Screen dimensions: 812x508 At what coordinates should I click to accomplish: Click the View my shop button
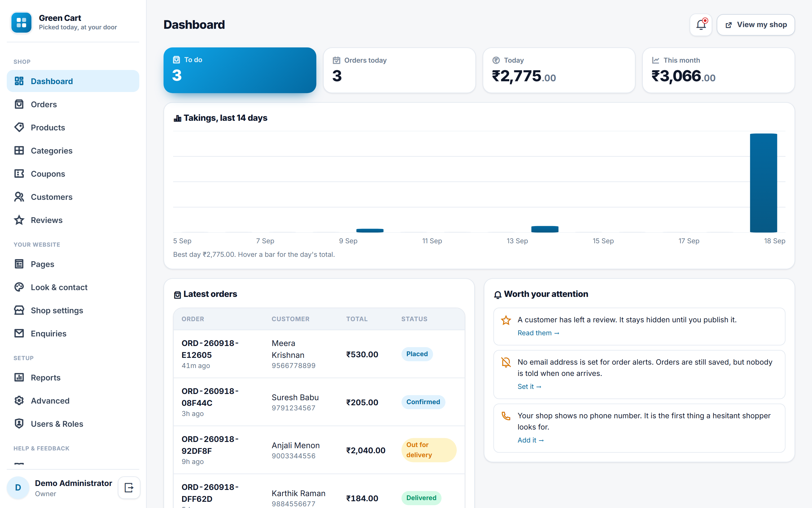tap(756, 25)
